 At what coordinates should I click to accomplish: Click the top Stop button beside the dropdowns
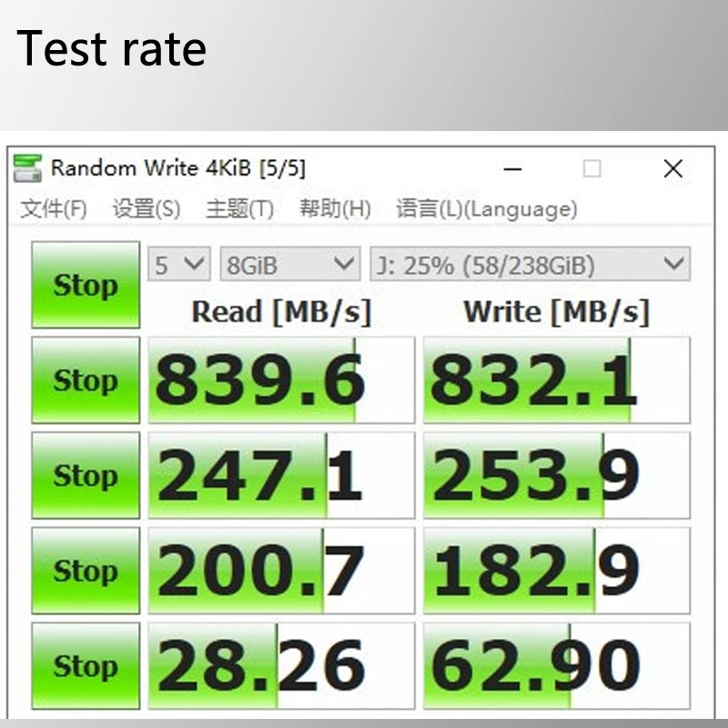(86, 285)
